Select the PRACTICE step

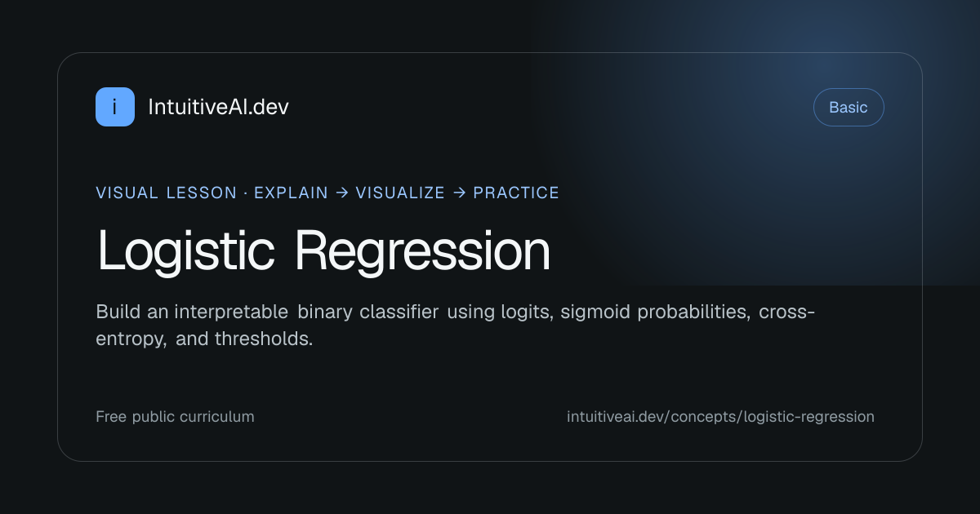[516, 193]
